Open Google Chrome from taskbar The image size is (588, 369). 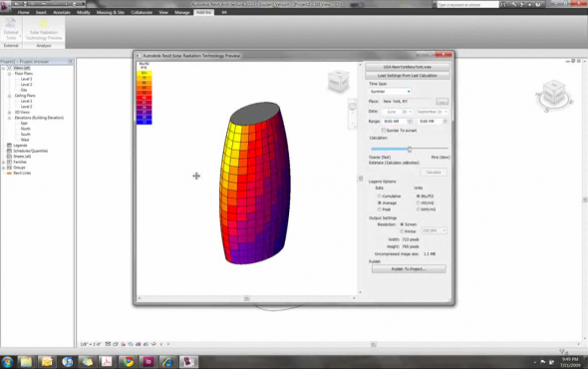[128, 362]
